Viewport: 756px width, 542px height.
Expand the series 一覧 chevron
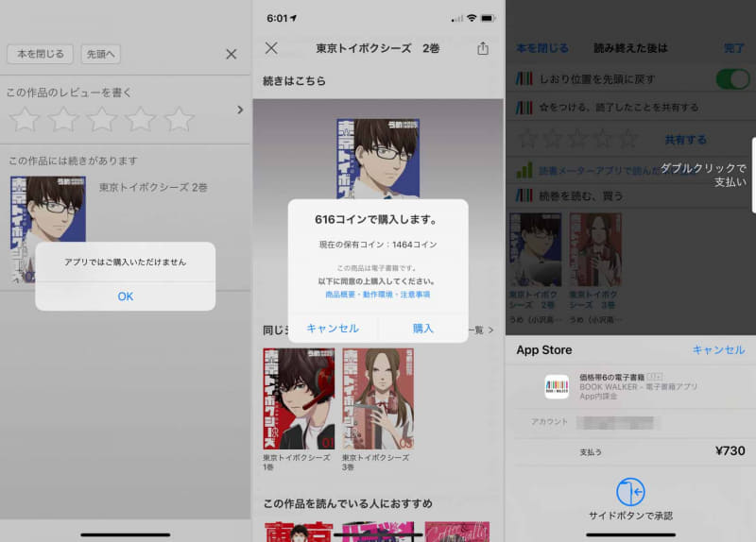pos(490,330)
